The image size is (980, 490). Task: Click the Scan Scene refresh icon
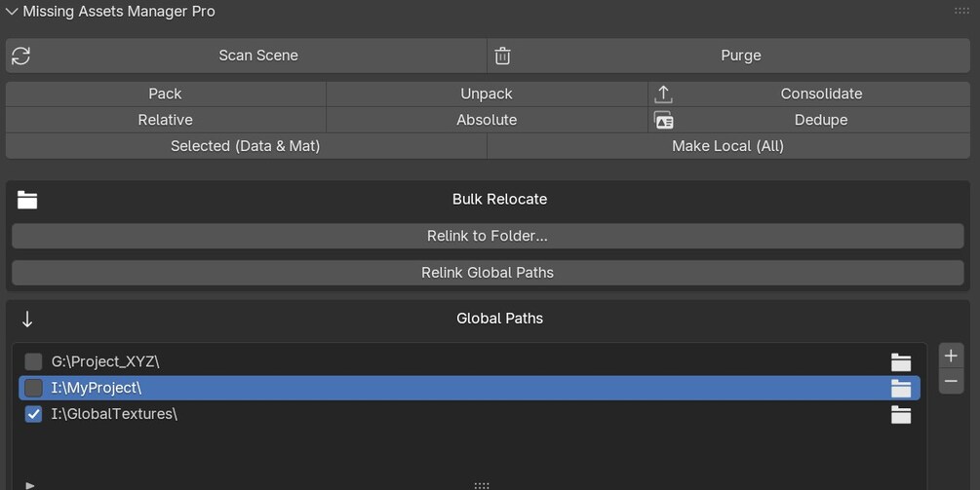tap(20, 56)
